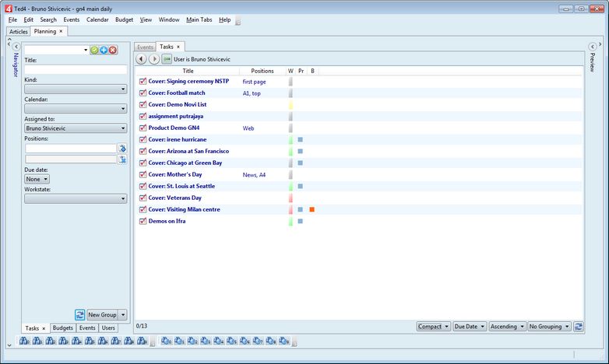This screenshot has height=364, width=609.
Task: Click binoculars search icon number 0
Action: click(x=24, y=341)
